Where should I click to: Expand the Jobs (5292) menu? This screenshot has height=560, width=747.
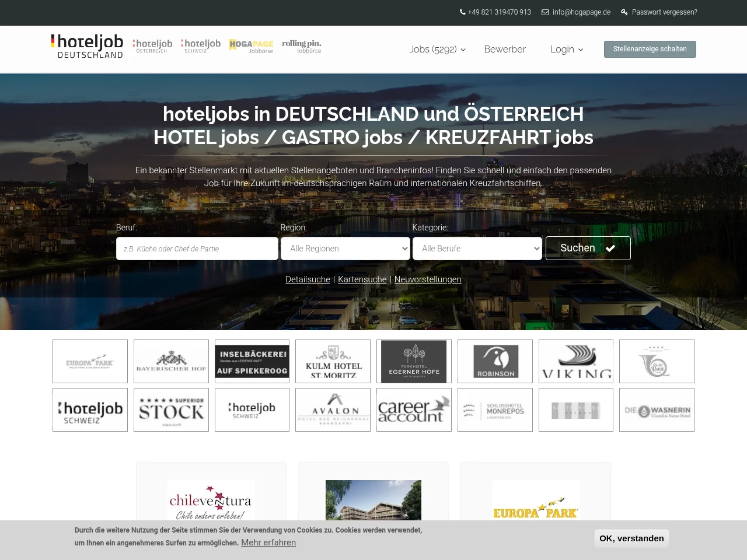pos(438,50)
